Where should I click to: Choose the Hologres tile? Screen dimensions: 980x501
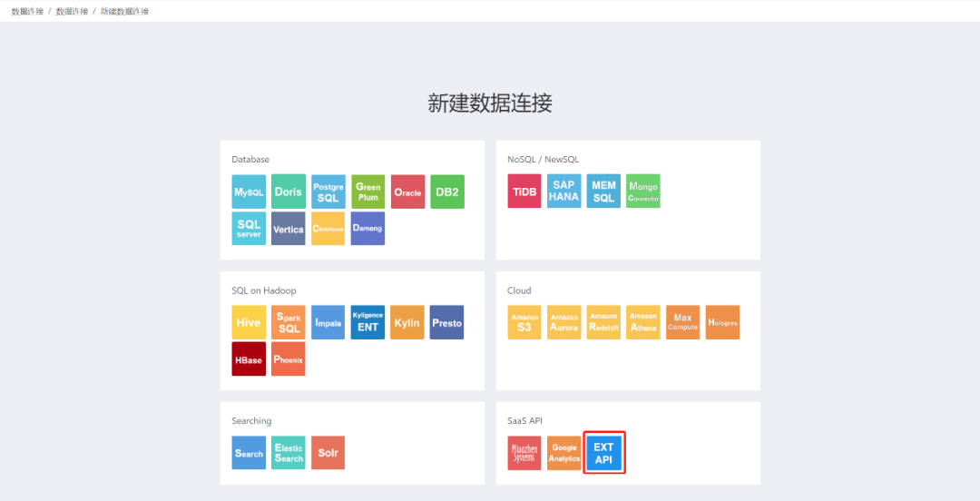click(722, 322)
